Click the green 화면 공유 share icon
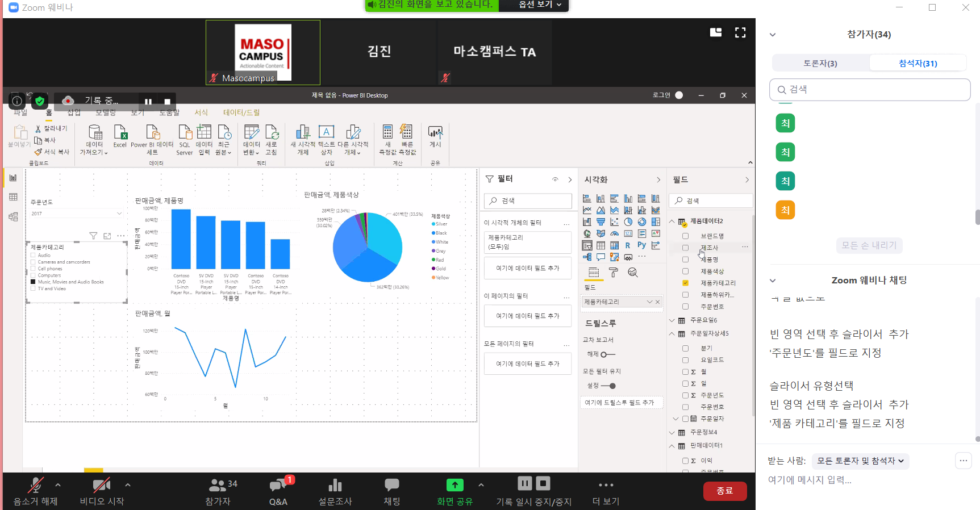Viewport: 980px width, 510px height. [454, 485]
